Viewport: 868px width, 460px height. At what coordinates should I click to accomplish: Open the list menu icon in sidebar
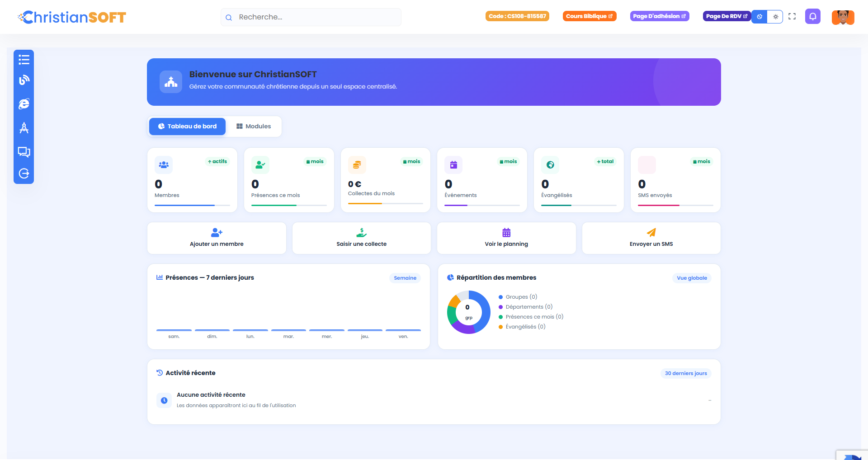click(24, 60)
